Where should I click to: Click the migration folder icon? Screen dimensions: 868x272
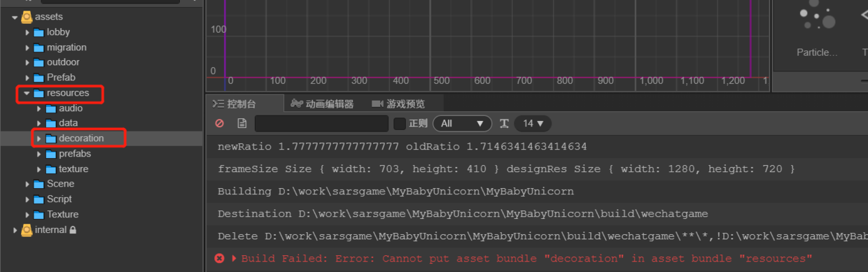(x=39, y=48)
